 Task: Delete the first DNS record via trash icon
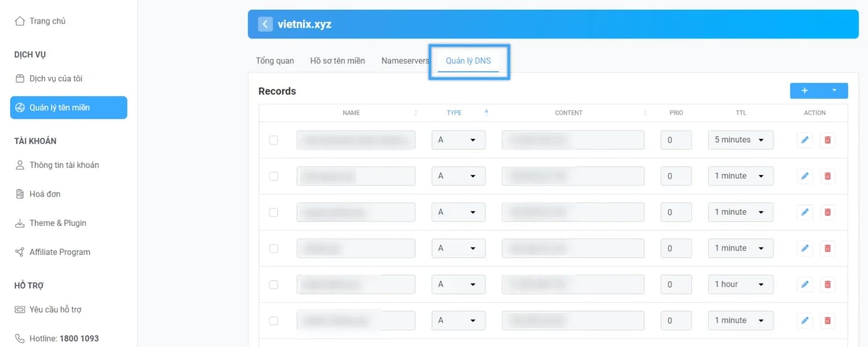(827, 140)
